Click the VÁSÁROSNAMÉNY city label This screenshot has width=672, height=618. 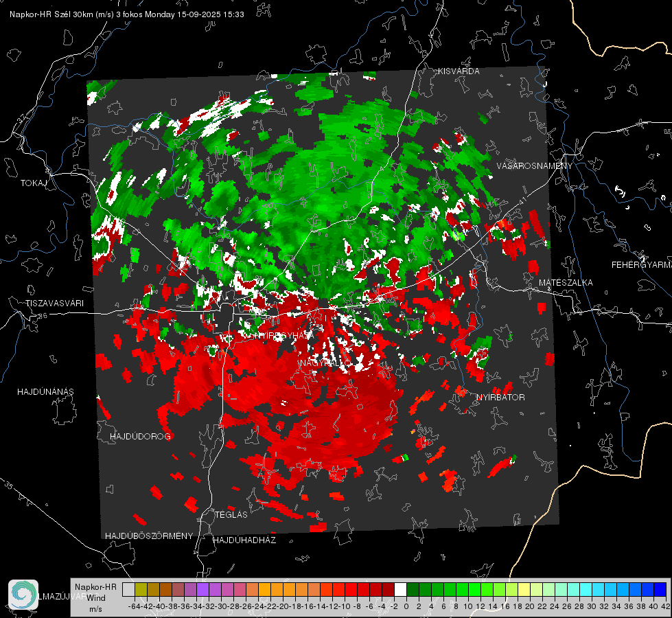(x=535, y=166)
